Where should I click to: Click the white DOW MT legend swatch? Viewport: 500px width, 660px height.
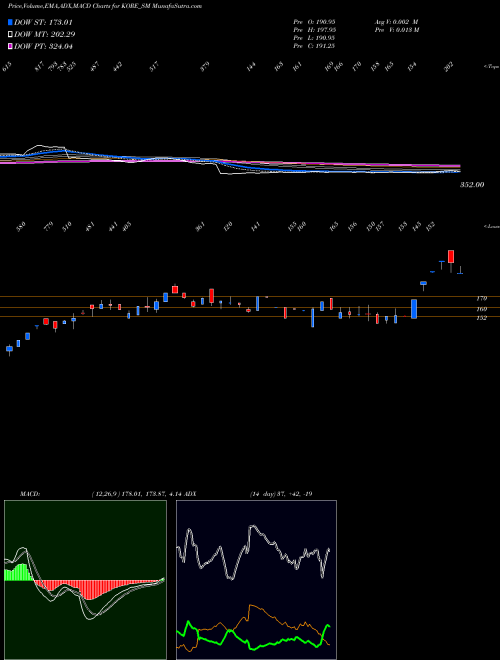[11, 34]
